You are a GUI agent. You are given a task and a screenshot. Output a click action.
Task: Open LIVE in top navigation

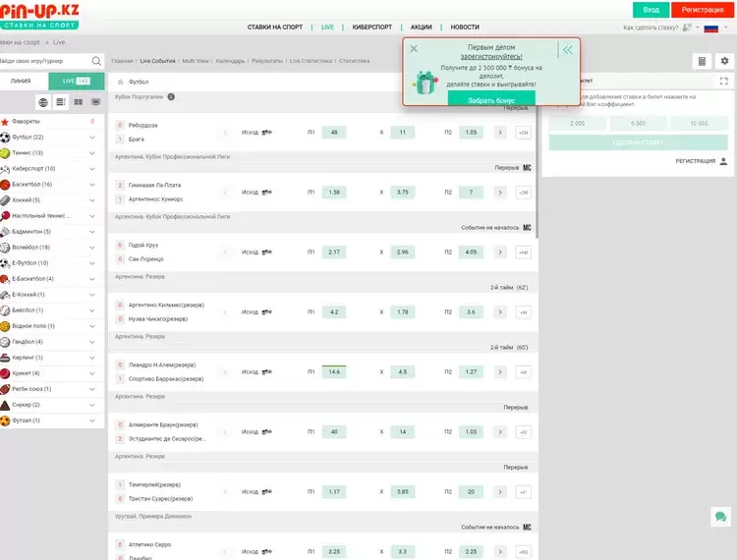pyautogui.click(x=327, y=28)
